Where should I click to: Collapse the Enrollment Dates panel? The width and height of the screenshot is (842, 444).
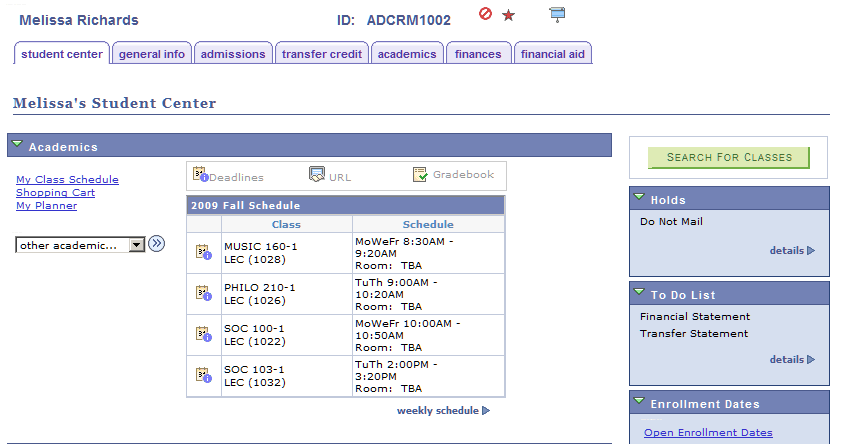pos(639,401)
